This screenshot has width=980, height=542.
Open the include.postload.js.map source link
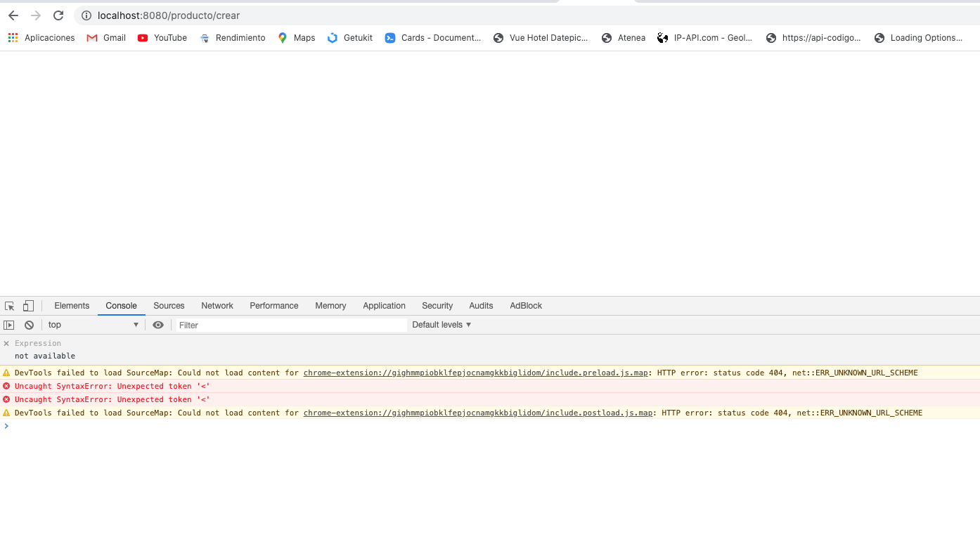coord(478,413)
